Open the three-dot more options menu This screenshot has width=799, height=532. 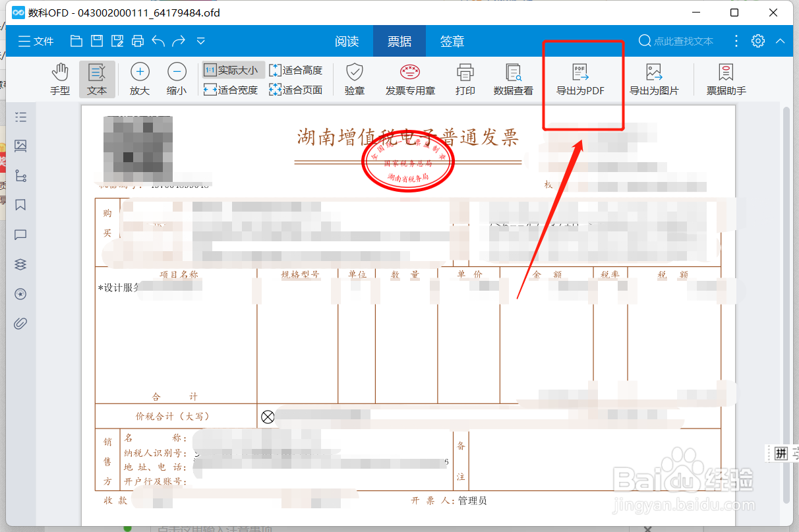(x=736, y=40)
